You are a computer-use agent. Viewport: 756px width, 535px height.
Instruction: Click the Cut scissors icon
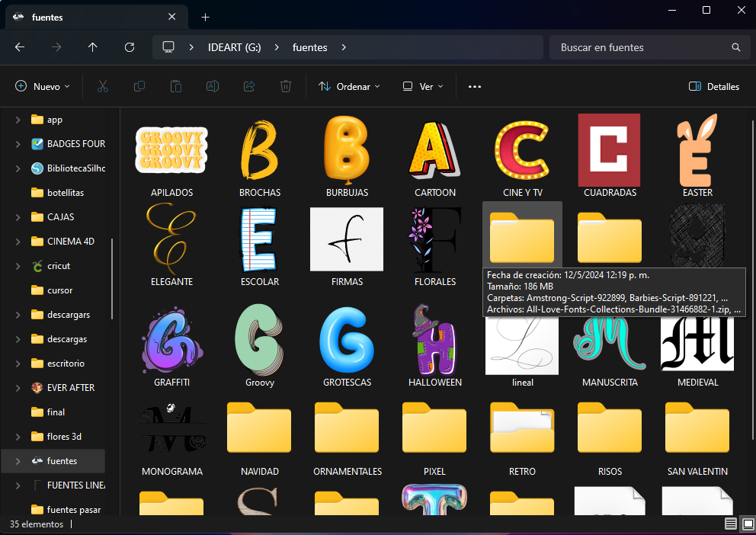tap(102, 87)
